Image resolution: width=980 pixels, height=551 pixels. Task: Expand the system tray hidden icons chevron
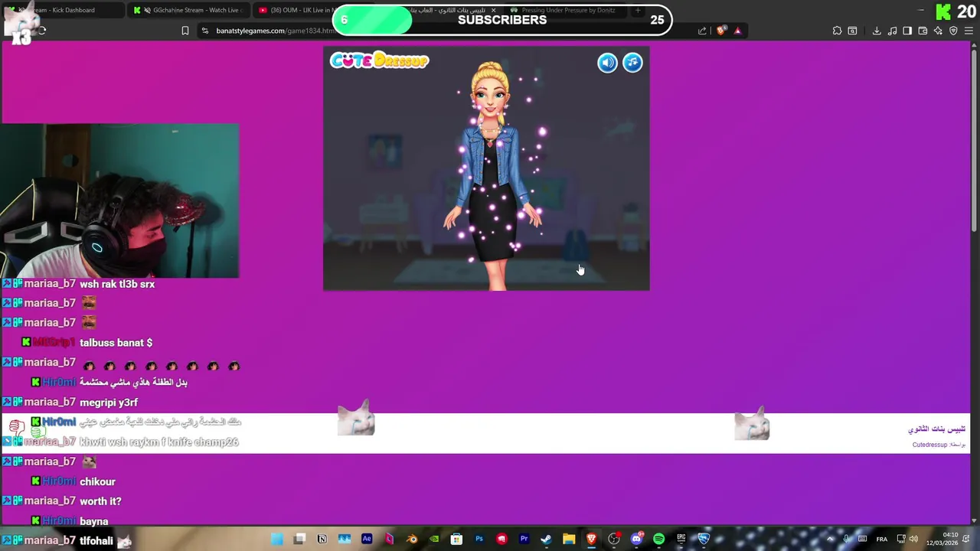tap(830, 539)
